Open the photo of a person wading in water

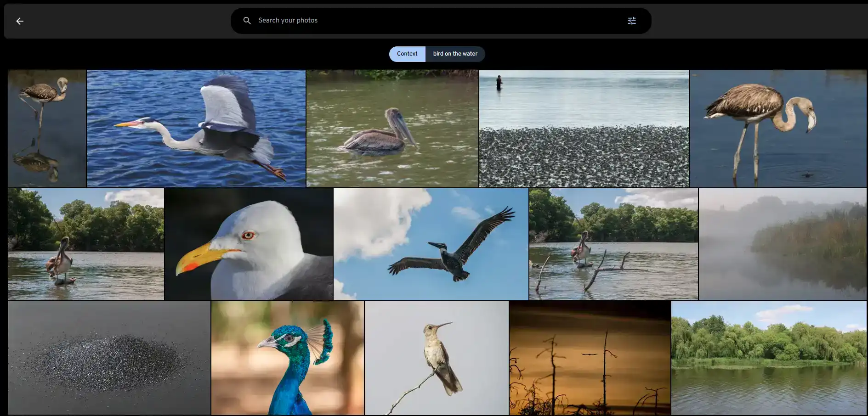[584, 129]
